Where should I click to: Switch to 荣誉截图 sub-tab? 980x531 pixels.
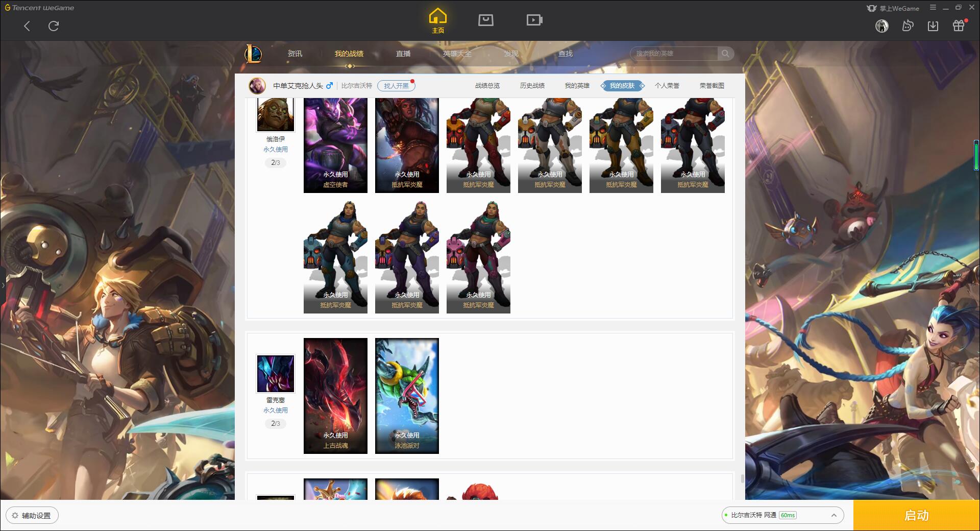pos(712,86)
